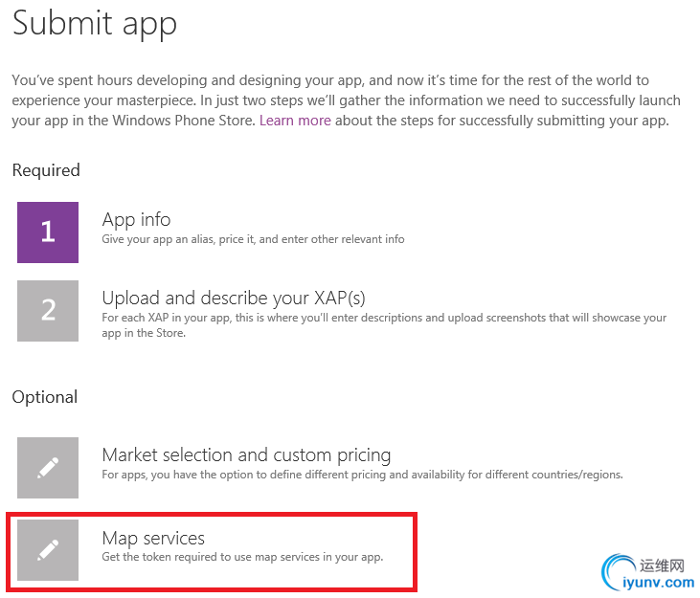Click the Submit app page title
The height and width of the screenshot is (598, 700).
click(95, 23)
